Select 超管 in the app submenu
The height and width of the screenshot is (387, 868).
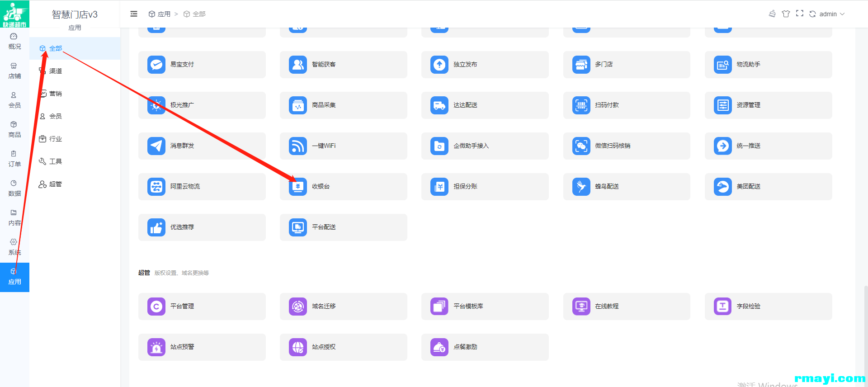tap(75, 184)
